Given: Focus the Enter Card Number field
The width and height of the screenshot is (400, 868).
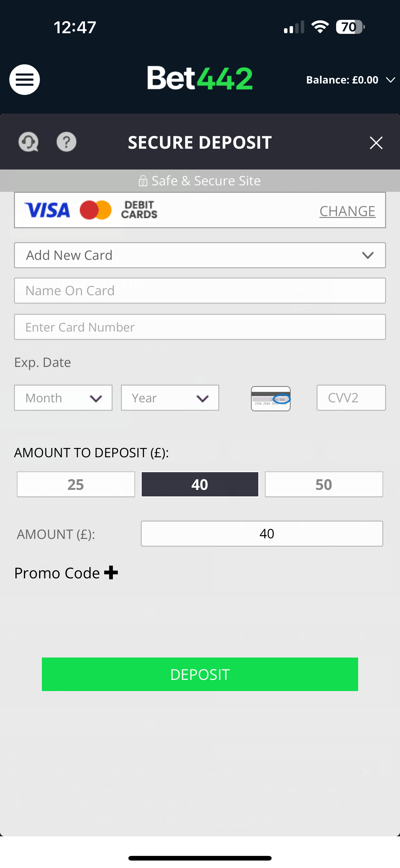Looking at the screenshot, I should [x=200, y=327].
